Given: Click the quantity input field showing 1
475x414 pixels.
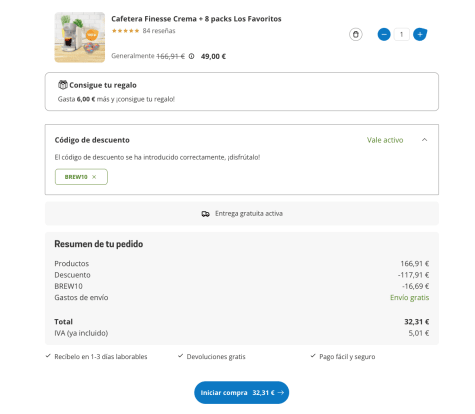Looking at the screenshot, I should (402, 34).
